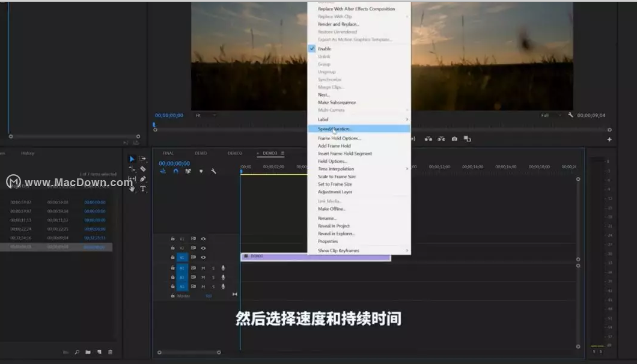
Task: Click the timeline wrench settings icon
Action: pos(213,171)
